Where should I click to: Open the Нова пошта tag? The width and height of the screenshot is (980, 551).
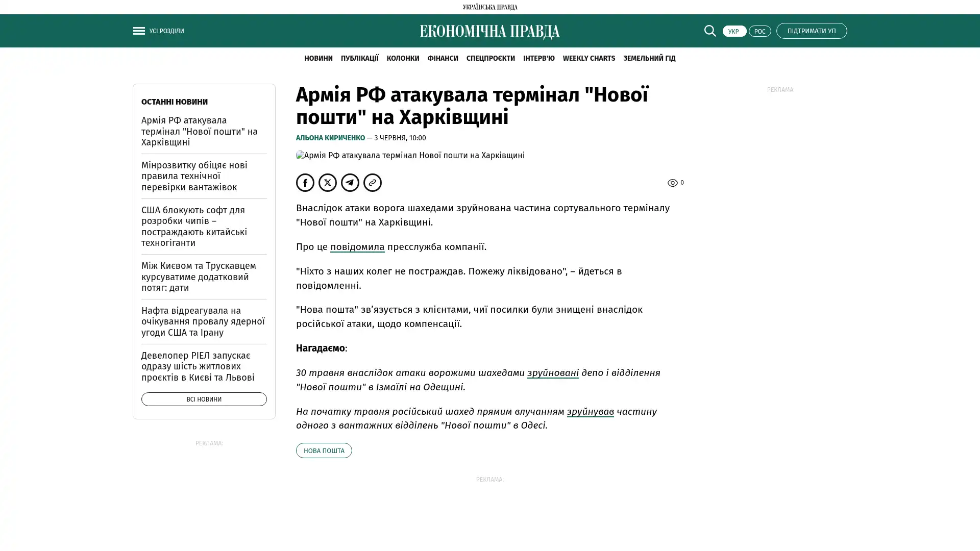pos(324,450)
